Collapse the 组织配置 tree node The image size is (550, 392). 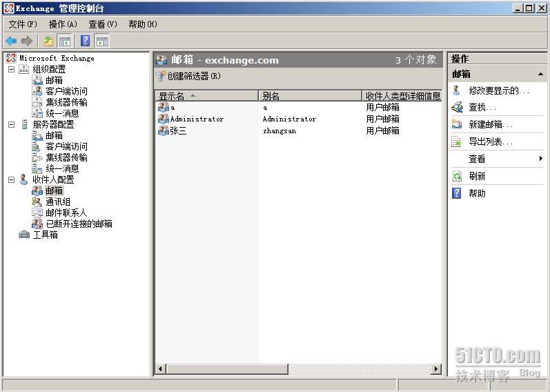tap(12, 69)
